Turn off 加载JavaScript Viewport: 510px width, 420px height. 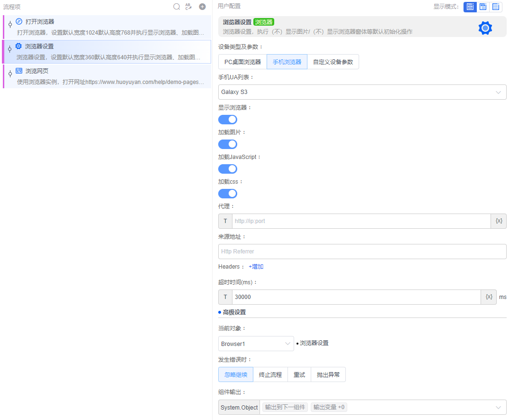click(227, 168)
